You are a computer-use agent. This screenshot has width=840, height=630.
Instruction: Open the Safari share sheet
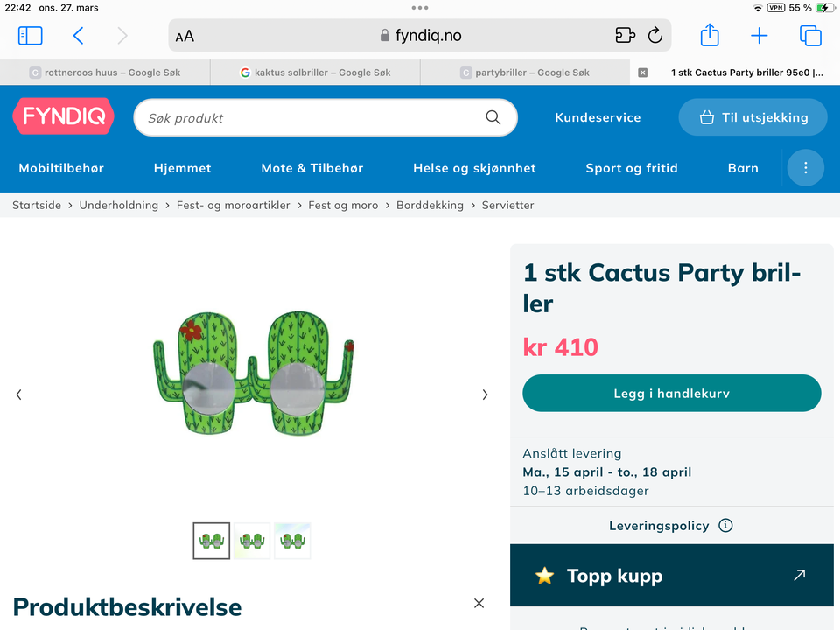(x=710, y=36)
